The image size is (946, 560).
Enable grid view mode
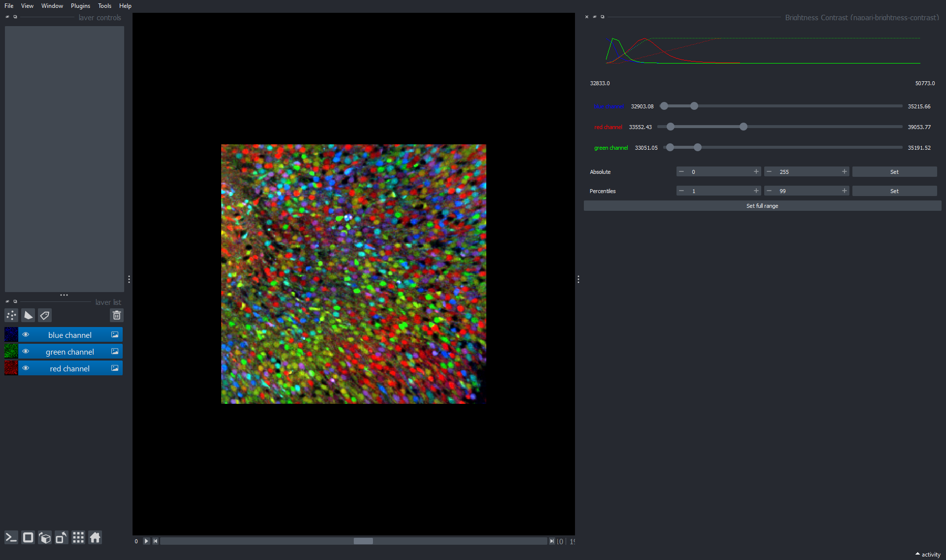(x=78, y=537)
